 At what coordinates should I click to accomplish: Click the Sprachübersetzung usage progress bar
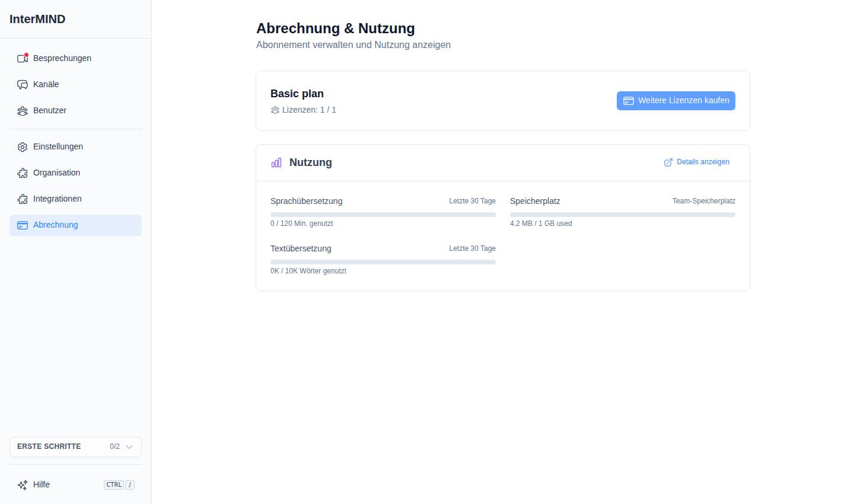[x=383, y=215]
